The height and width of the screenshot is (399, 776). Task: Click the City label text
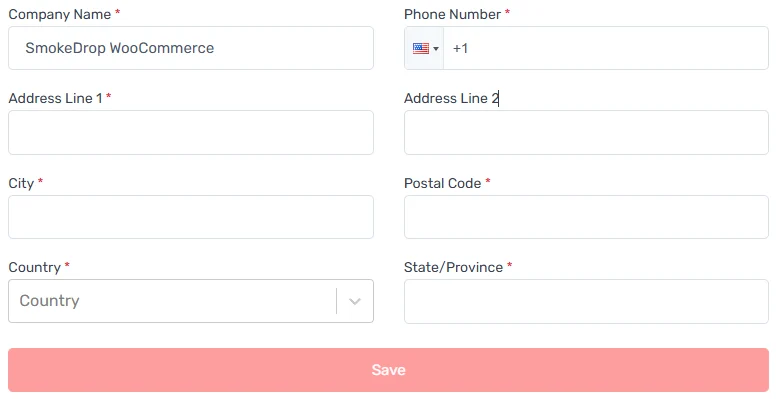click(21, 184)
